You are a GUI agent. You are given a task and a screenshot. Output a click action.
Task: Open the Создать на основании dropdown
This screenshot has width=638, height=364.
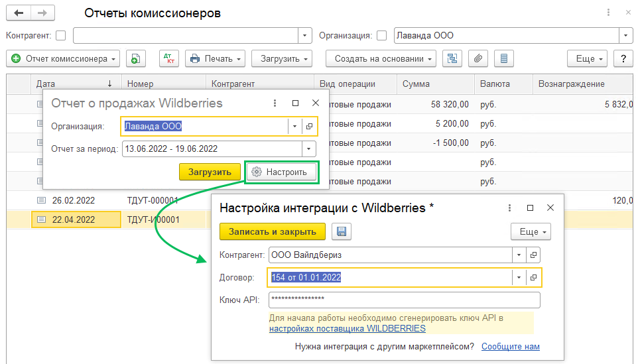(381, 59)
